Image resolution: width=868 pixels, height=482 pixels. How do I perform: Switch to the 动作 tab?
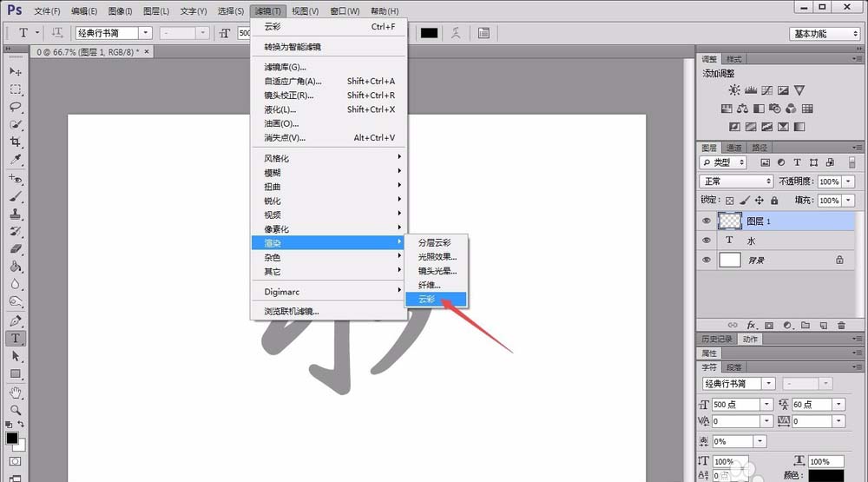(x=750, y=339)
